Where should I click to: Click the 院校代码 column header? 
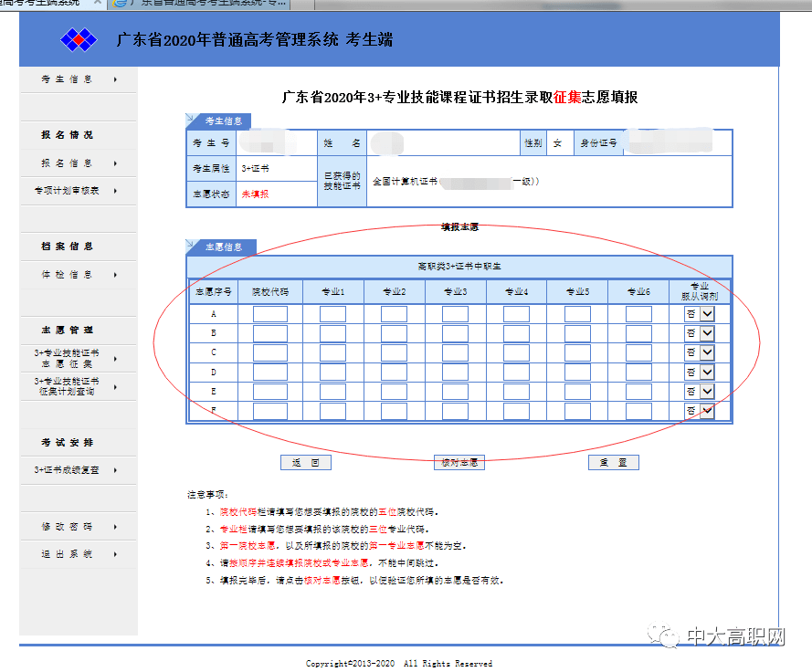coord(269,292)
